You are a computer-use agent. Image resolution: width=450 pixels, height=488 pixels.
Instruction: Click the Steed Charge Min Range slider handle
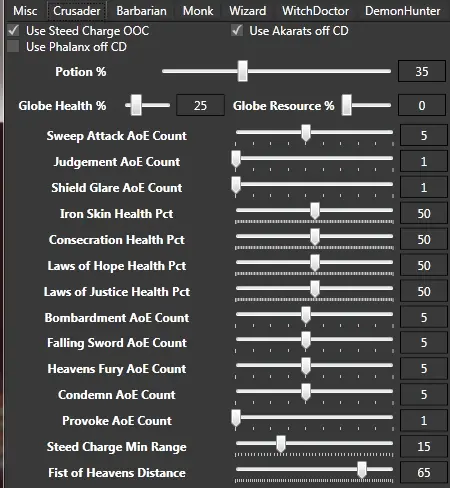click(x=281, y=444)
